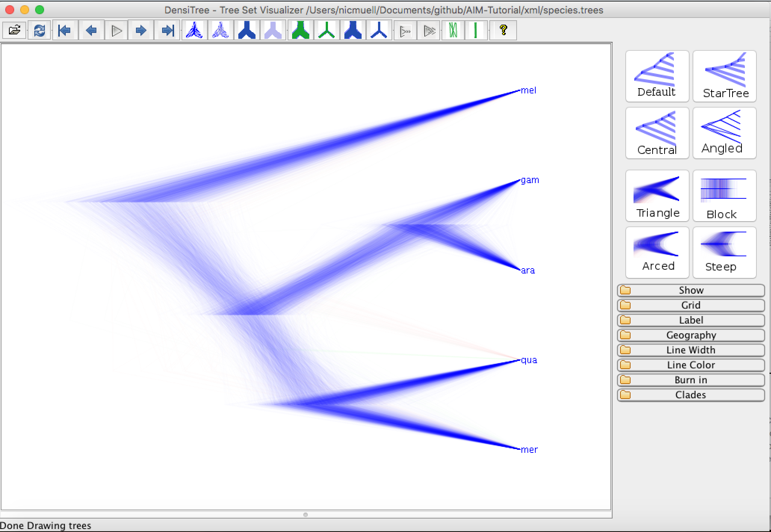The width and height of the screenshot is (771, 532).
Task: Expand the Grid panel
Action: 691,305
